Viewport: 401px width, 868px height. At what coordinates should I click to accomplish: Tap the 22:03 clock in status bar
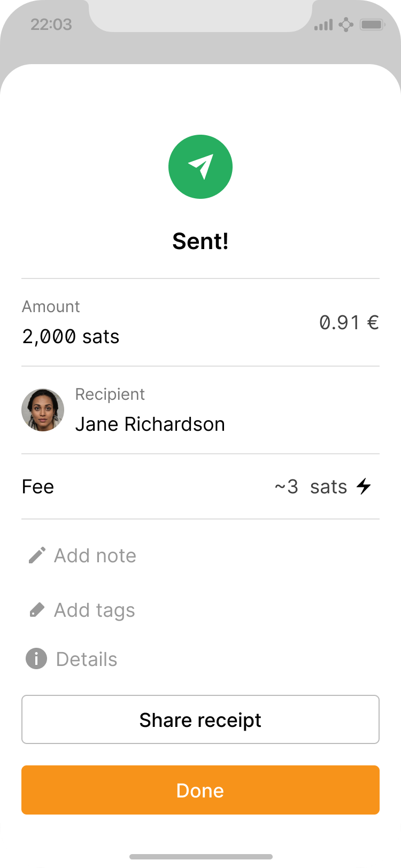pos(51,25)
